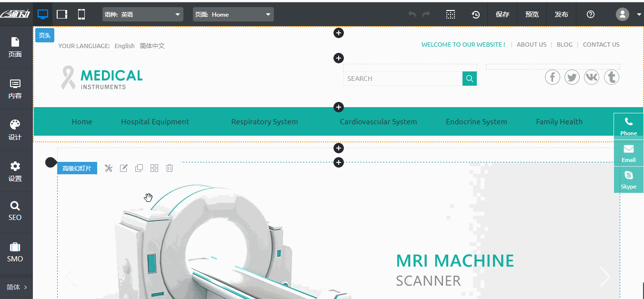
Task: Open the history restore icon
Action: coord(475,14)
